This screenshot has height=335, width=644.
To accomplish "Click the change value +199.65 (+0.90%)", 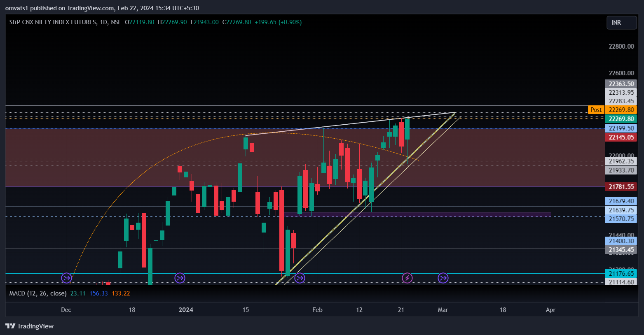I will point(278,22).
